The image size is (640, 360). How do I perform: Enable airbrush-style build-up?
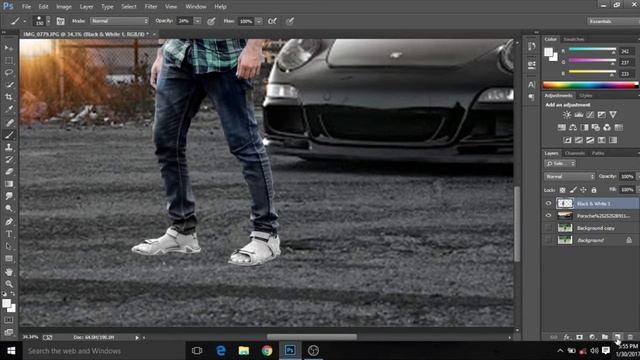[x=272, y=21]
